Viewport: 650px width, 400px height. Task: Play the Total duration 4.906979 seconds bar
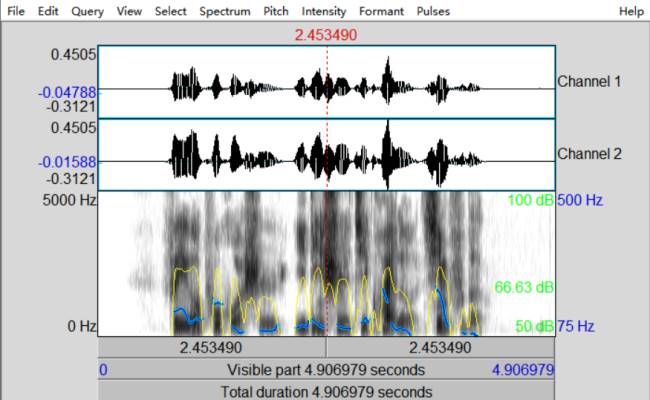(x=326, y=390)
